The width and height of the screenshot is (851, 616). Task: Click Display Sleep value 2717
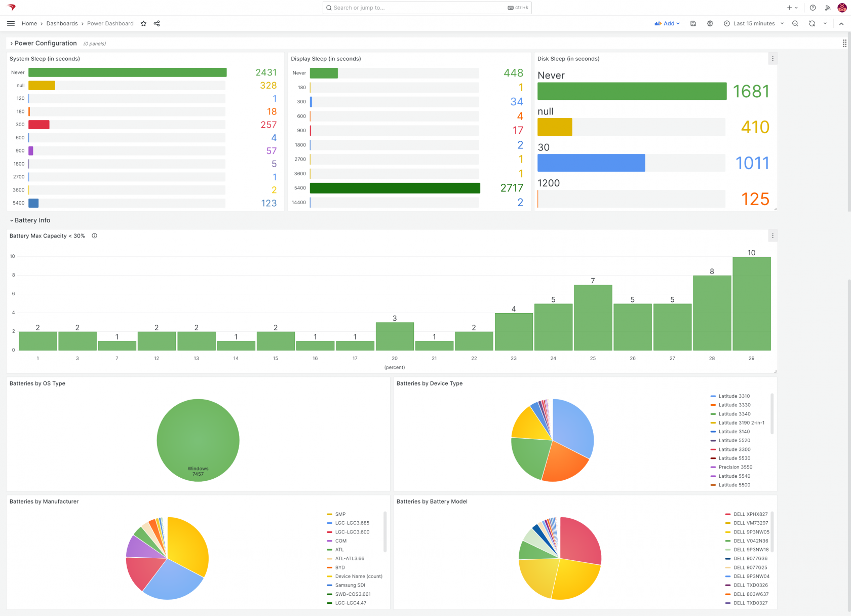click(x=512, y=188)
